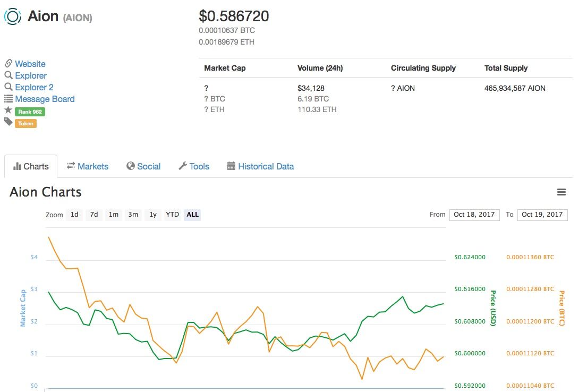
Task: Click the 0.00189679 ETH price text
Action: click(226, 42)
